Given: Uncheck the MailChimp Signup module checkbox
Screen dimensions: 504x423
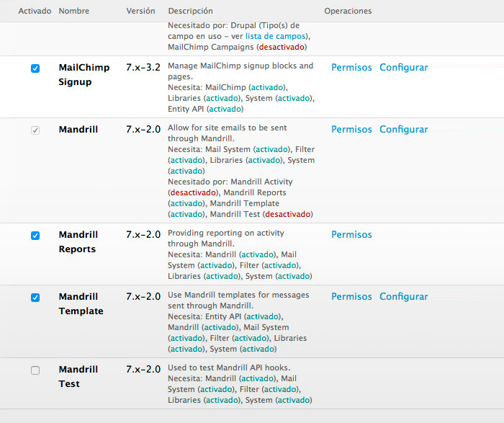Looking at the screenshot, I should (x=35, y=68).
